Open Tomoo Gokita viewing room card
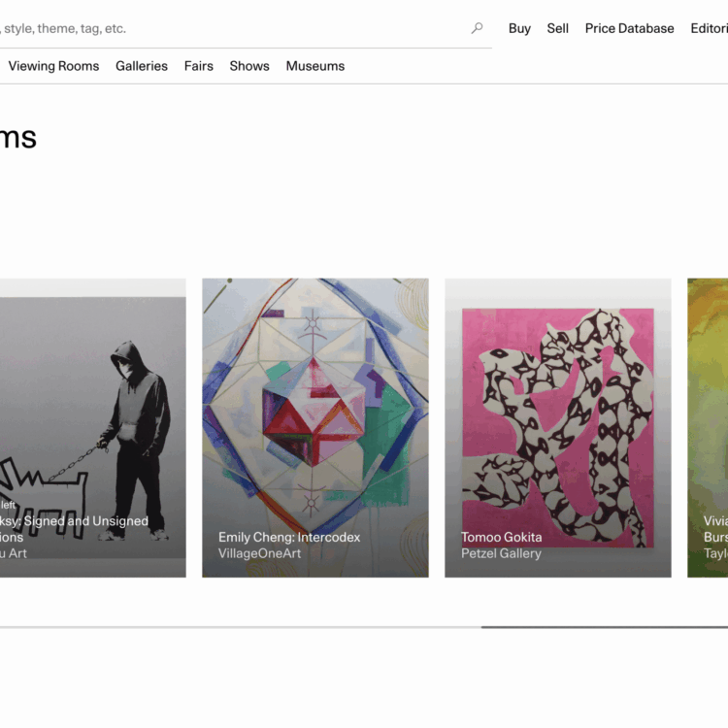The width and height of the screenshot is (728, 728). click(558, 428)
